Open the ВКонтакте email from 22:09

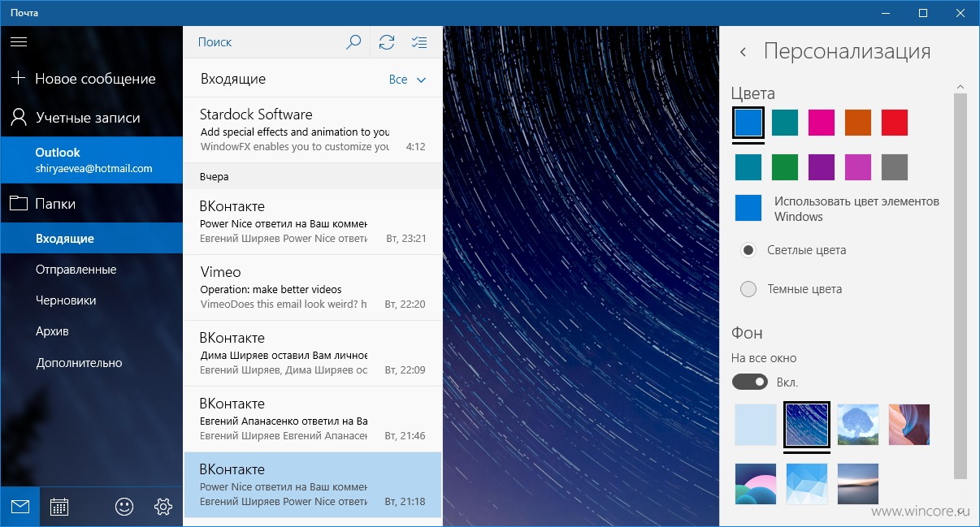click(x=313, y=353)
